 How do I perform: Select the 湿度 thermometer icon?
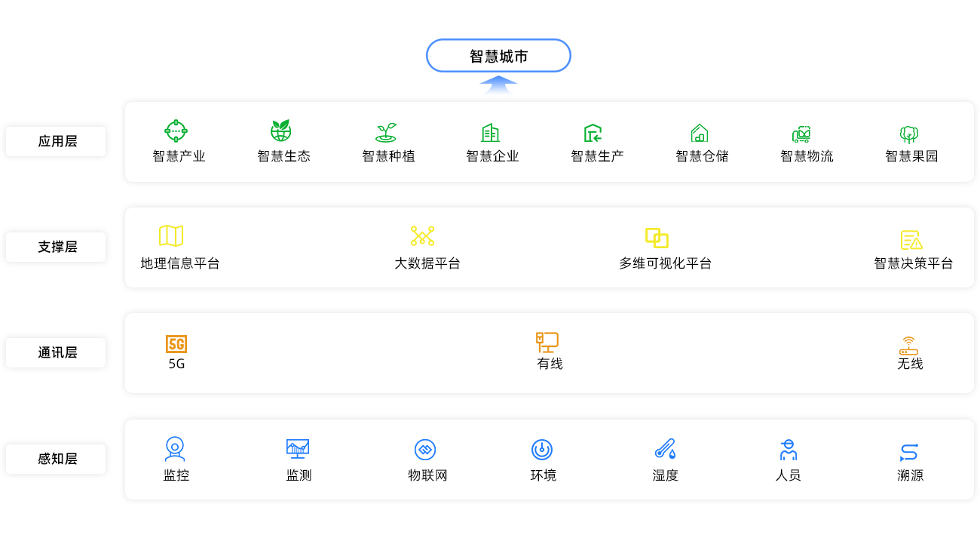[663, 448]
